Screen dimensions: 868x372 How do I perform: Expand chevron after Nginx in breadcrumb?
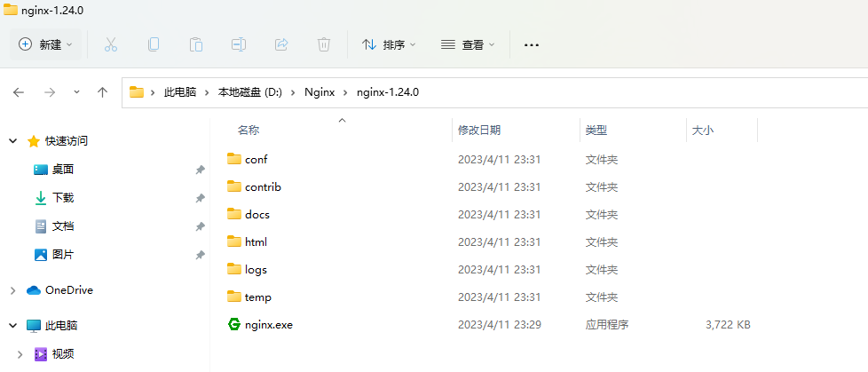point(345,92)
